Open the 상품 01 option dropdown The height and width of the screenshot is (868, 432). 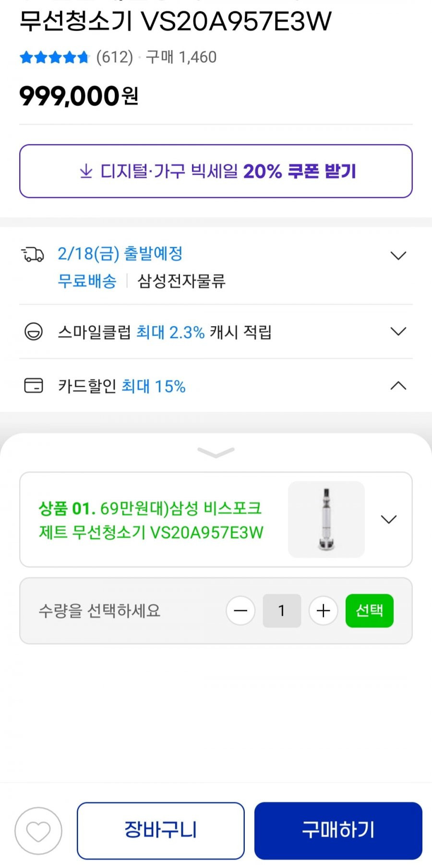388,519
